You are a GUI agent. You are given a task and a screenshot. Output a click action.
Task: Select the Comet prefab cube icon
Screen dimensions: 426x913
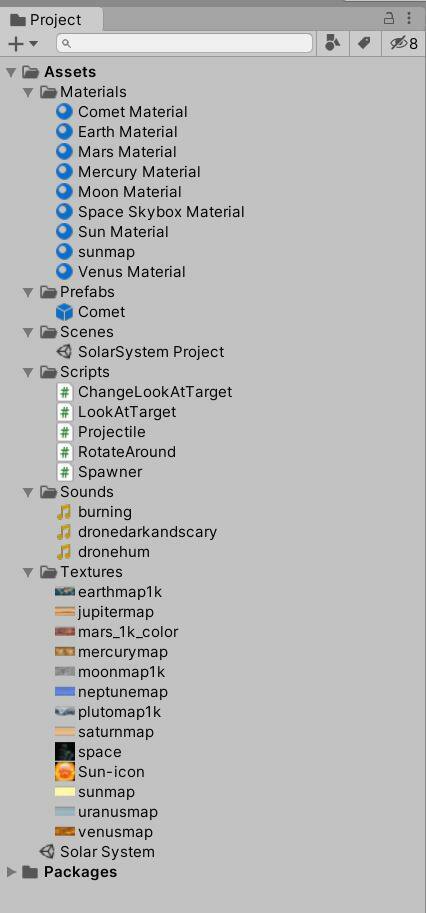64,312
